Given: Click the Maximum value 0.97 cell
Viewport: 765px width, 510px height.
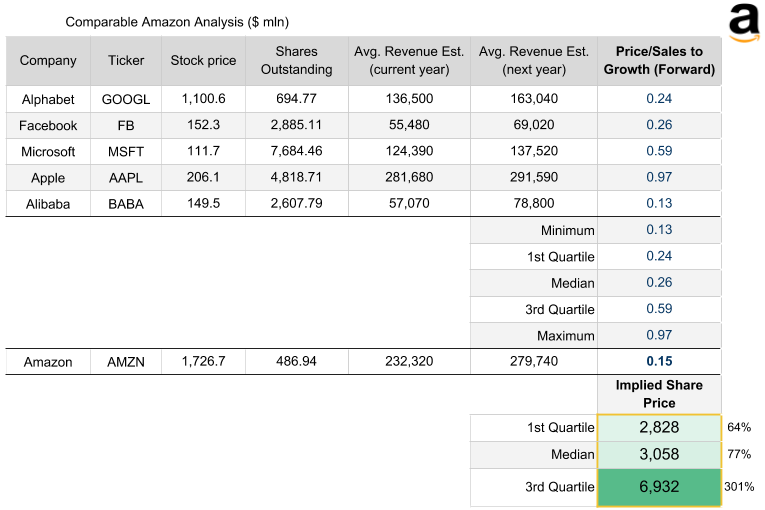Looking at the screenshot, I should [x=659, y=336].
